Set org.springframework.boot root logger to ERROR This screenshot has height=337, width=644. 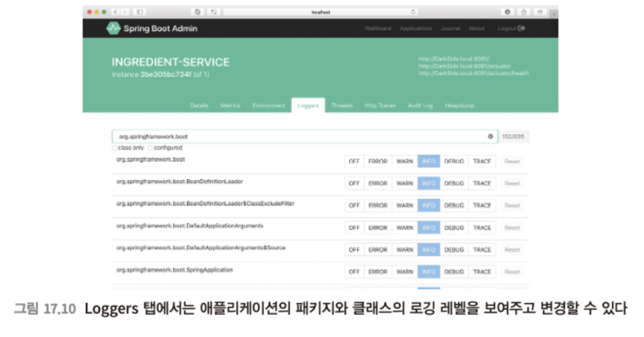[x=378, y=161]
